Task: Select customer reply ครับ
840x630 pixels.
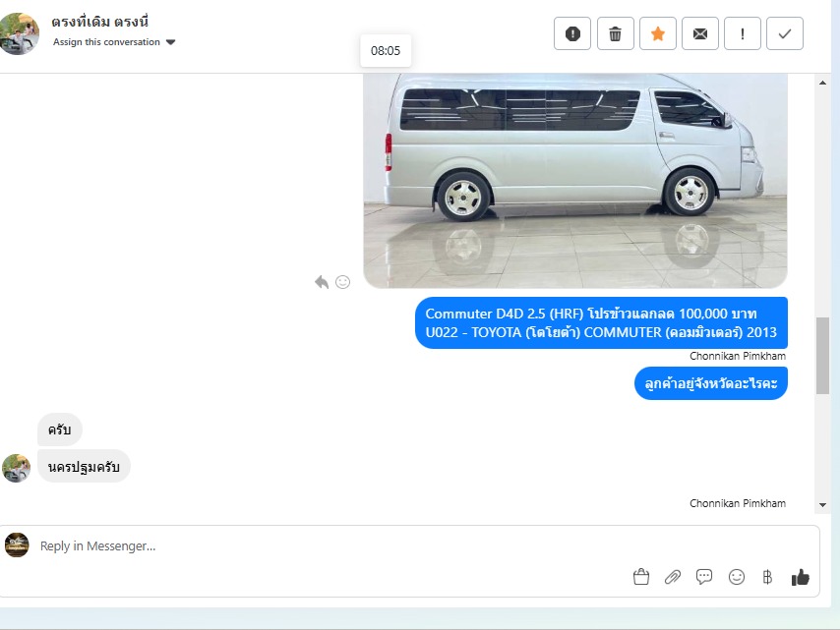Action: 59,430
